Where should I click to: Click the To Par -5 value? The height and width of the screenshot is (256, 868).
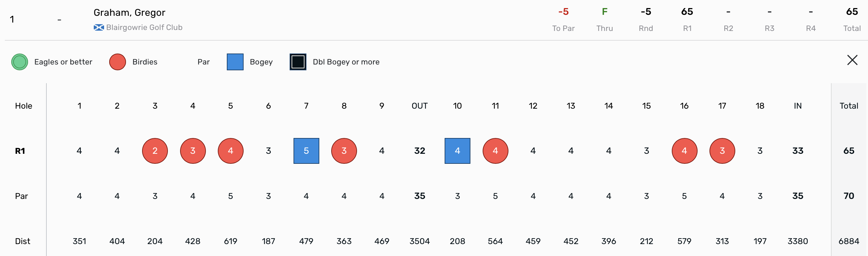(563, 12)
